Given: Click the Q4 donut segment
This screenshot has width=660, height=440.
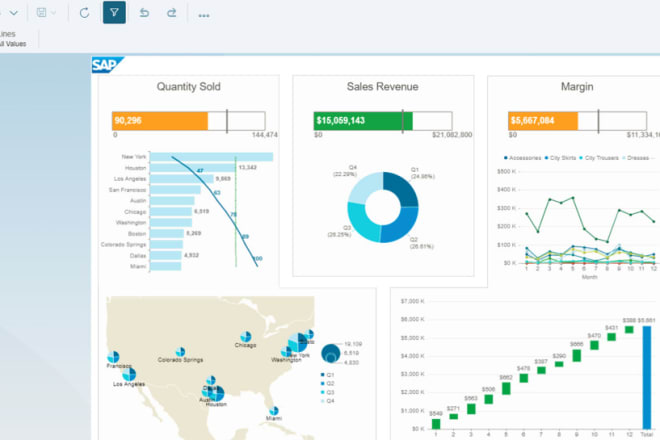Looking at the screenshot, I should 364,186.
